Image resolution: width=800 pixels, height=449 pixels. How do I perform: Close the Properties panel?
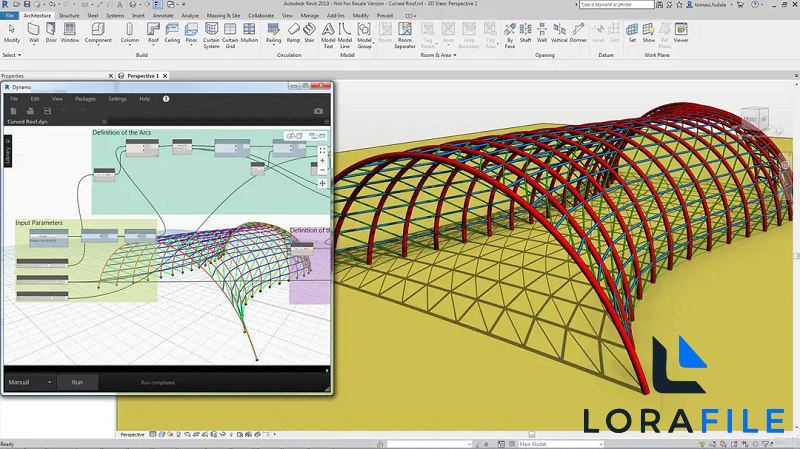click(111, 76)
